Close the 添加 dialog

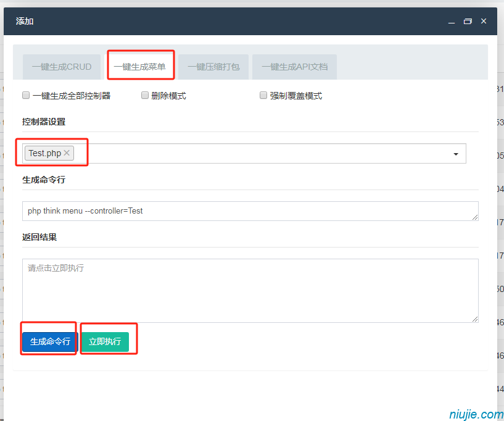pyautogui.click(x=484, y=21)
